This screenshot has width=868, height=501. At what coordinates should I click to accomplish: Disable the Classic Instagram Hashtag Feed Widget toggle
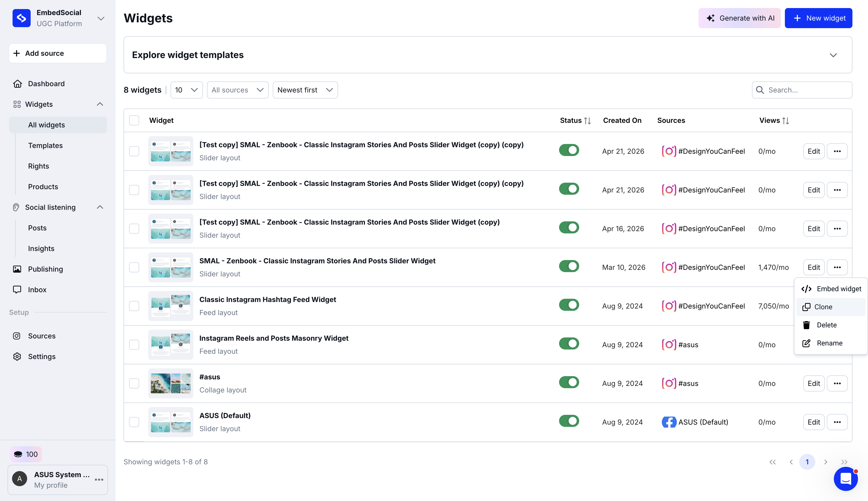point(569,305)
